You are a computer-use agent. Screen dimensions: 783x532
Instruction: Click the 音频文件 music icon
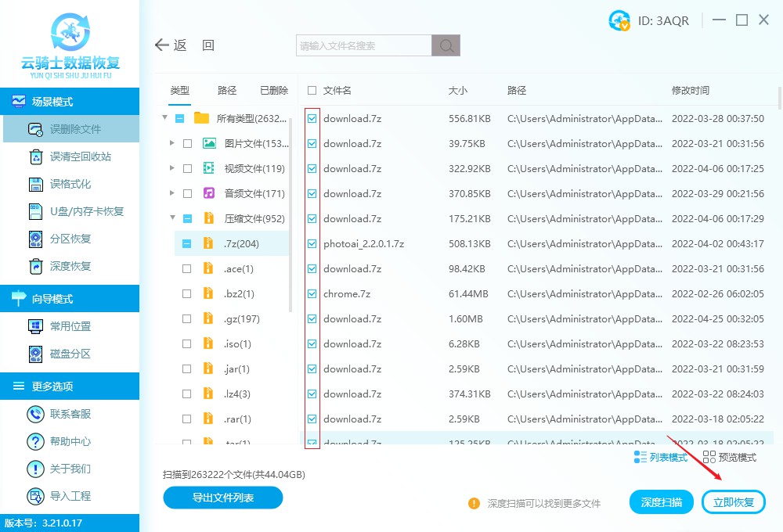tap(209, 193)
